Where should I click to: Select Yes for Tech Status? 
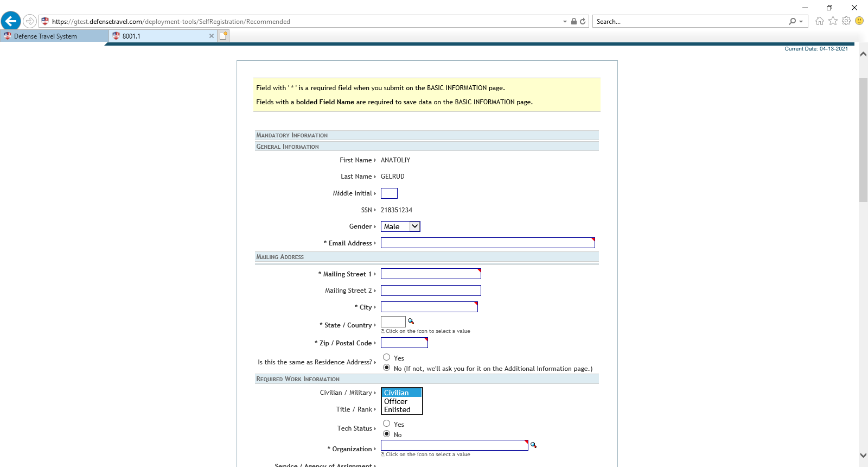[386, 424]
